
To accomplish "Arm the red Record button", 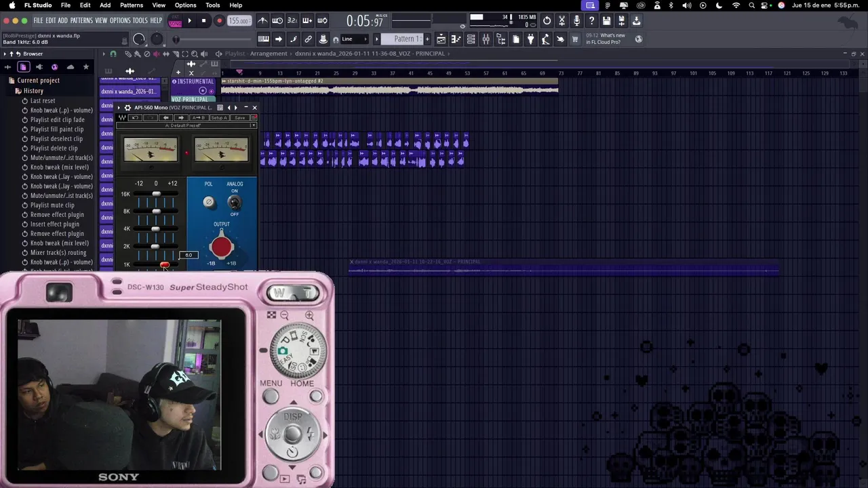I will 218,21.
